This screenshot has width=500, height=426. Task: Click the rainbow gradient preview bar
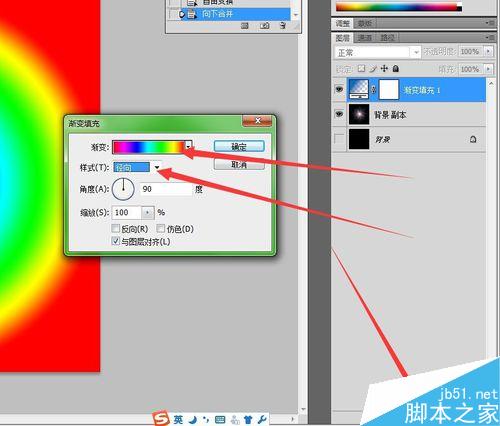149,147
